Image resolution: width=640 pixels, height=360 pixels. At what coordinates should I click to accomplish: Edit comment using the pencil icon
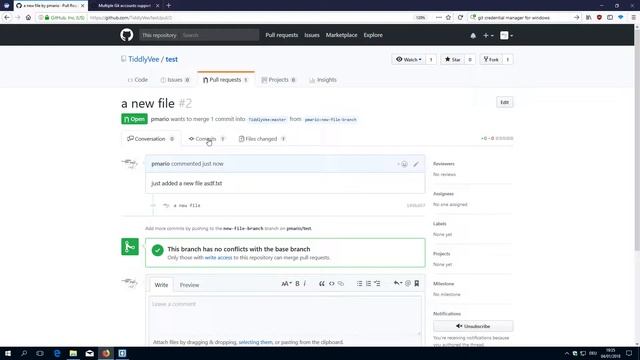click(416, 164)
